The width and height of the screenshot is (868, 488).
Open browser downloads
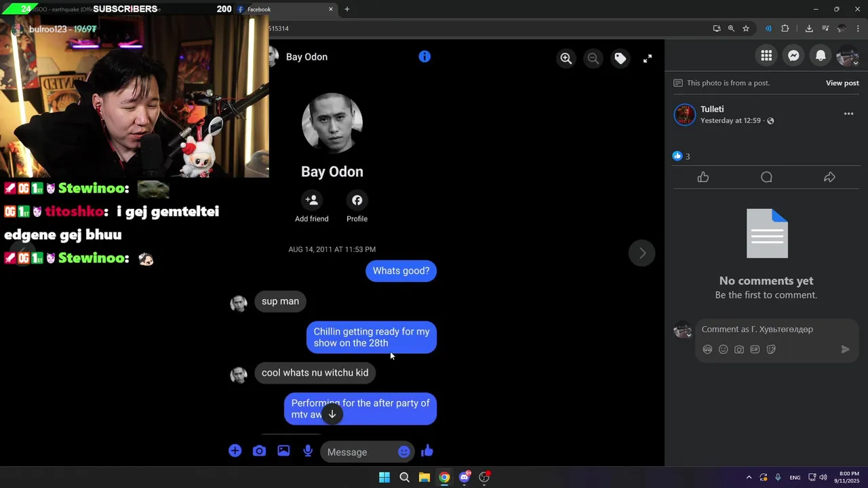tap(809, 28)
